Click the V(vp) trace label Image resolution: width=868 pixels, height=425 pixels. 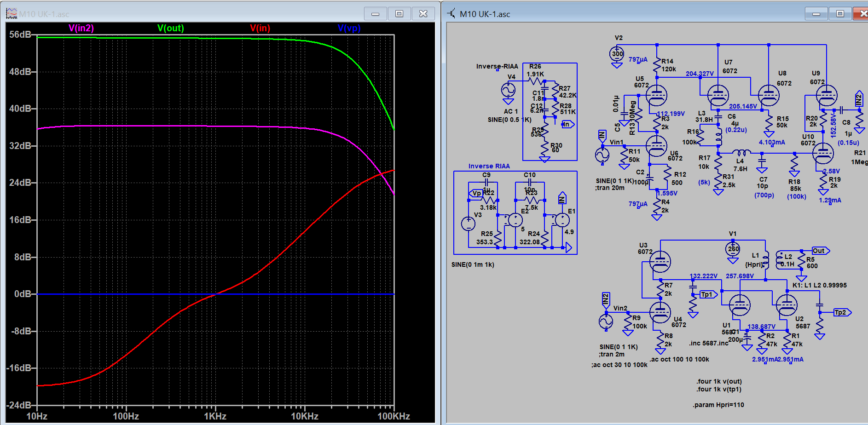click(x=349, y=28)
